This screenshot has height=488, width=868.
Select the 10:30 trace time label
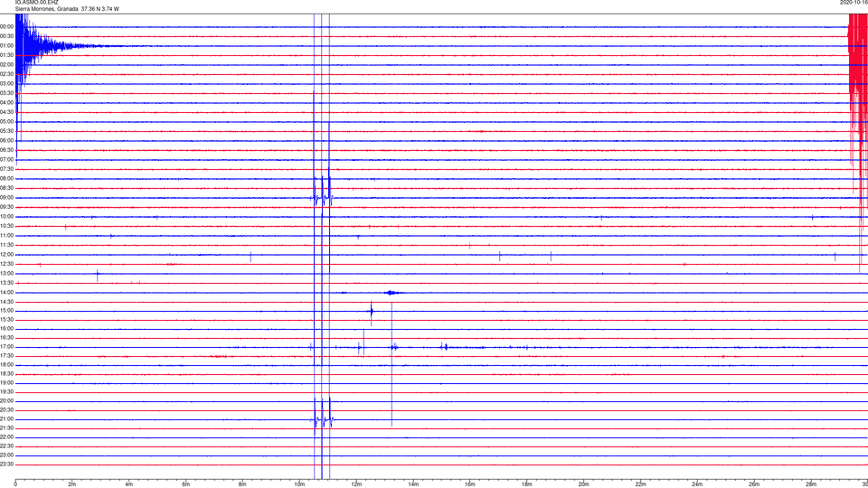[7, 226]
